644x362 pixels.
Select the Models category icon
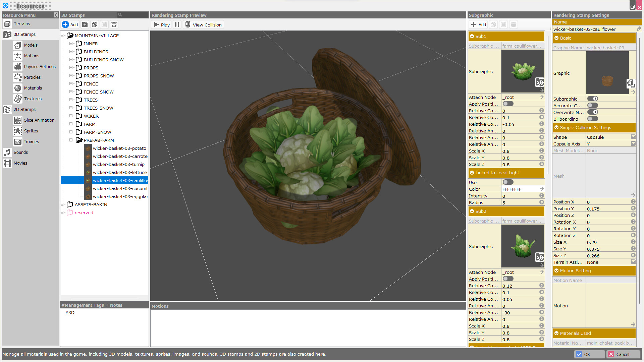coord(18,45)
